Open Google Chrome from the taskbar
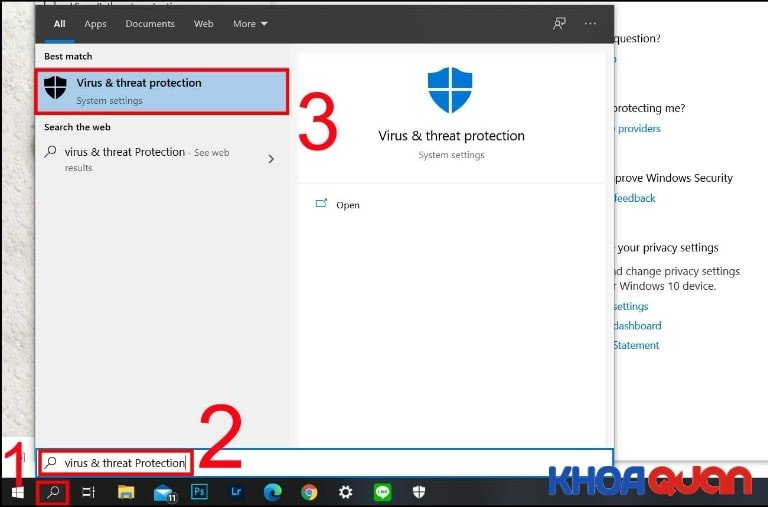The height and width of the screenshot is (507, 768). [x=309, y=492]
